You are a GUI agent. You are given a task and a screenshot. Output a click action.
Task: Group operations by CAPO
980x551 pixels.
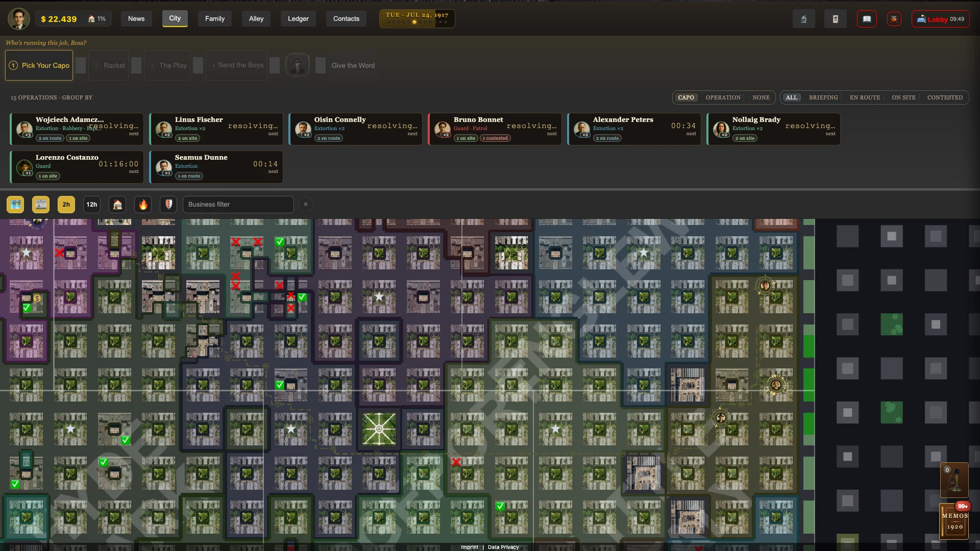click(x=686, y=97)
